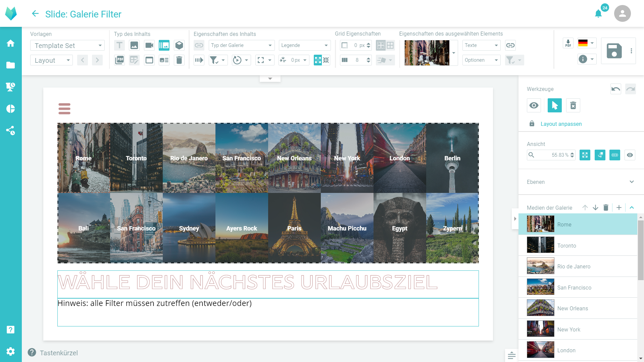Screen dimensions: 644x362
Task: Save the slide with the floppy disk icon
Action: [x=614, y=51]
